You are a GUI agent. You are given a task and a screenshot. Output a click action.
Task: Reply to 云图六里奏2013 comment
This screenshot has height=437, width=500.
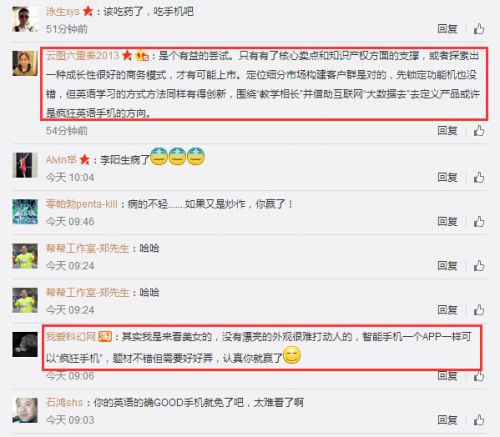pyautogui.click(x=447, y=131)
